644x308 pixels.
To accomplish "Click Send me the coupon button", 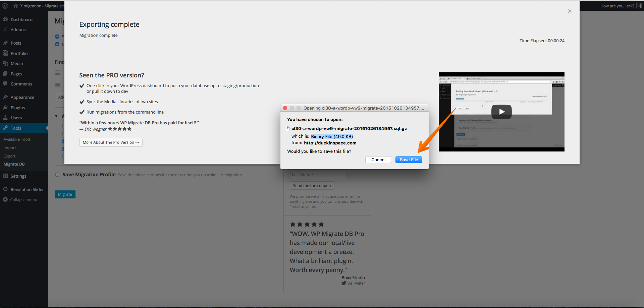I will click(x=312, y=186).
